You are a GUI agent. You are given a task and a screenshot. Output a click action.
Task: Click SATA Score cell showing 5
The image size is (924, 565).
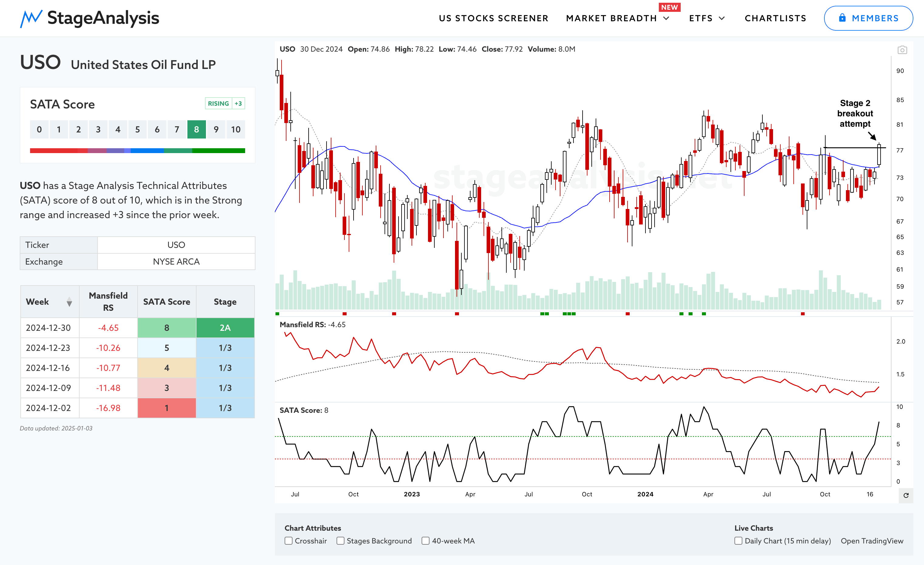[167, 348]
